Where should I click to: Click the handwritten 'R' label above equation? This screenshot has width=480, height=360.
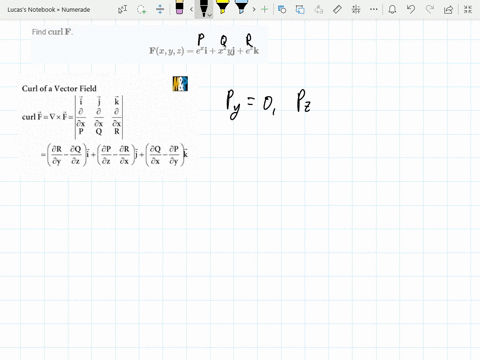[x=249, y=40]
